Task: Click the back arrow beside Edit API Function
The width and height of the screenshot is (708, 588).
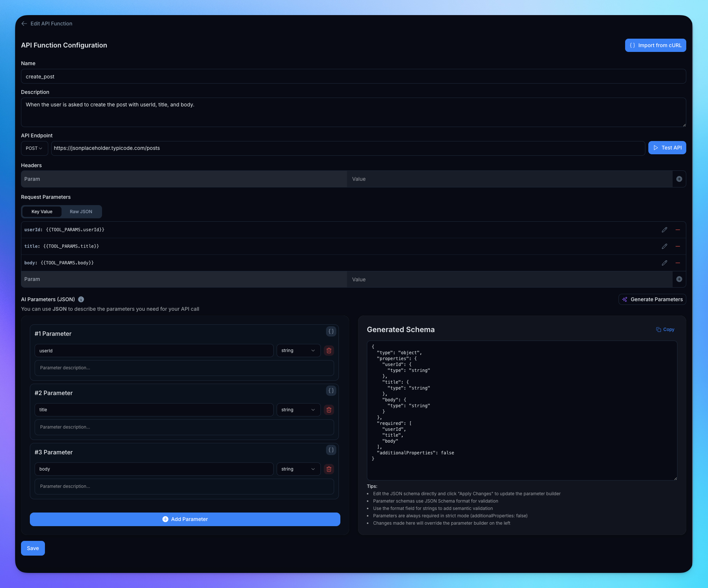Action: click(x=24, y=24)
